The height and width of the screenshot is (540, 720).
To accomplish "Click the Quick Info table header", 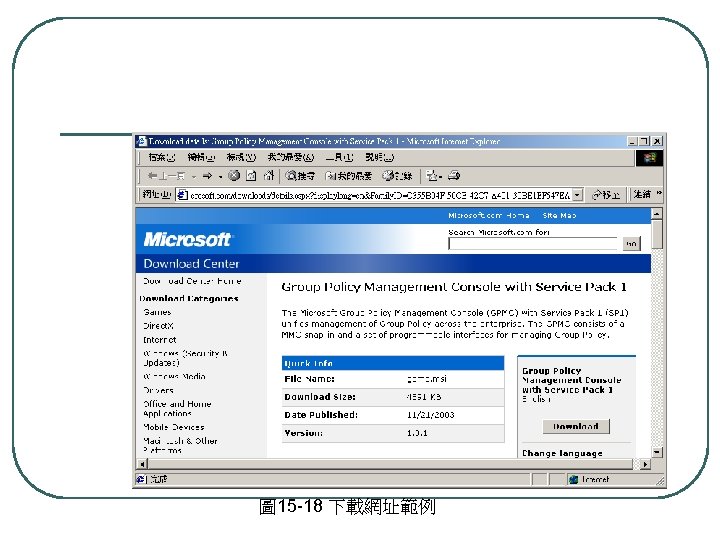I will [393, 363].
